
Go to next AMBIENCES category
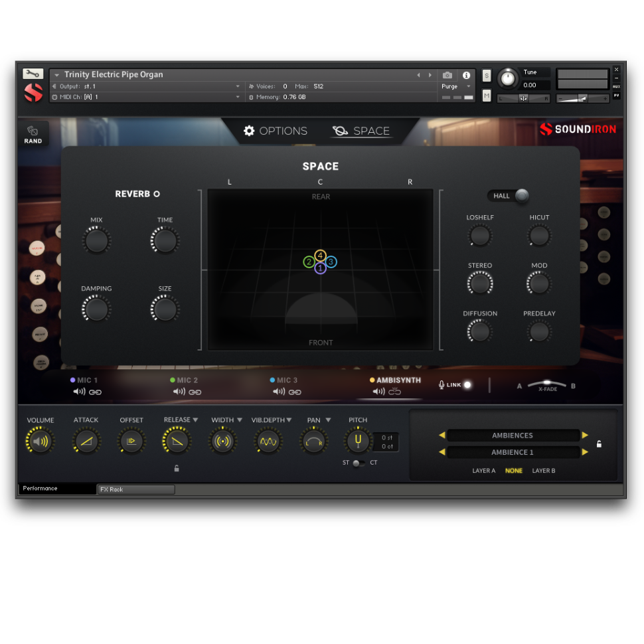pos(586,435)
